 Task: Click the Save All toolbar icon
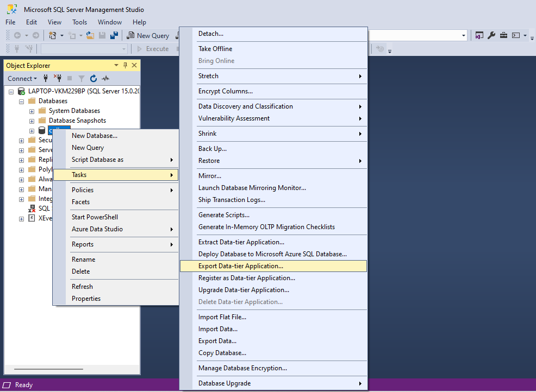click(114, 35)
